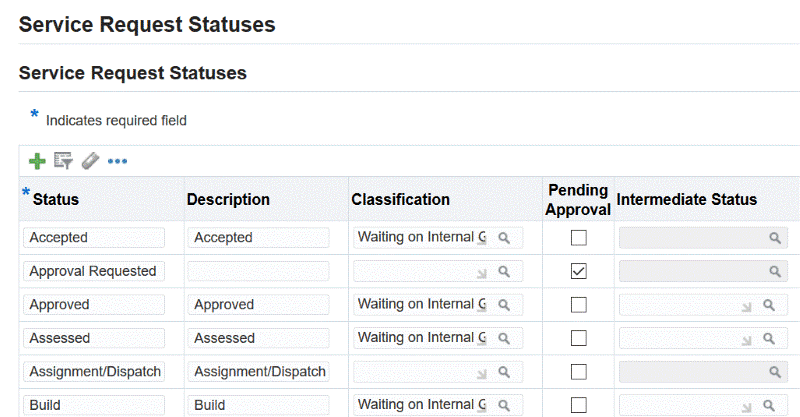Check Pending Approval for Accepted status
This screenshot has width=800, height=417.
[578, 238]
